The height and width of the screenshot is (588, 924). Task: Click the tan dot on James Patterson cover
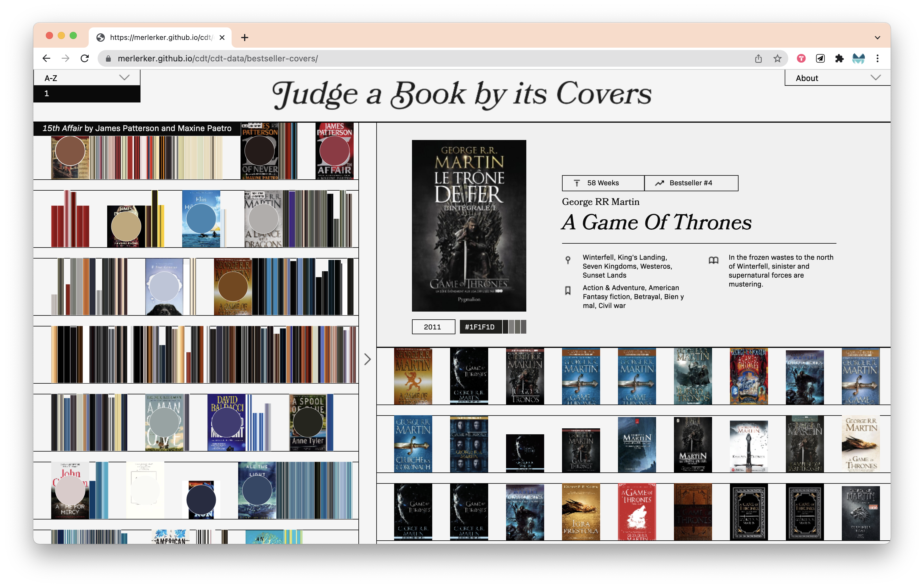pyautogui.click(x=126, y=227)
